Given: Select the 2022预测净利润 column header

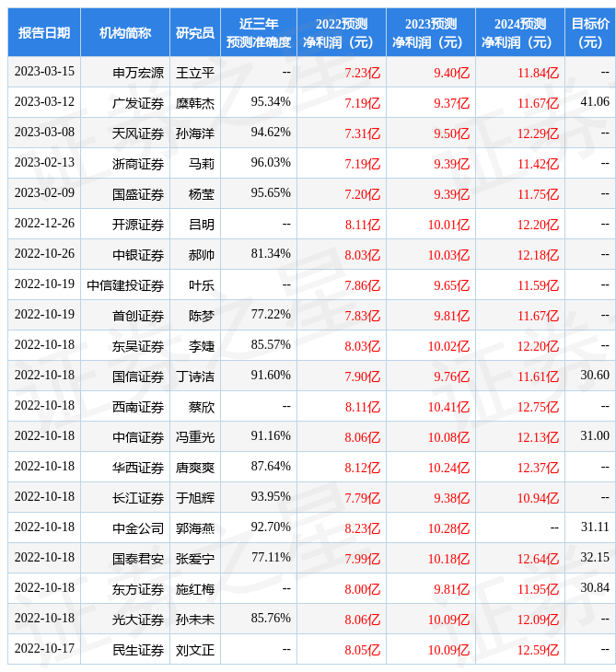Looking at the screenshot, I should pos(342,33).
